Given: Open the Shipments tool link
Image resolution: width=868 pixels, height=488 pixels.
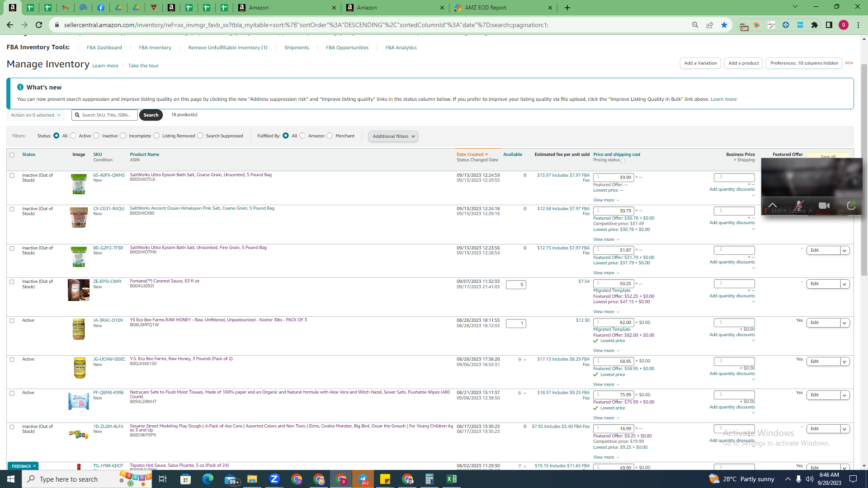Looking at the screenshot, I should coord(297,47).
